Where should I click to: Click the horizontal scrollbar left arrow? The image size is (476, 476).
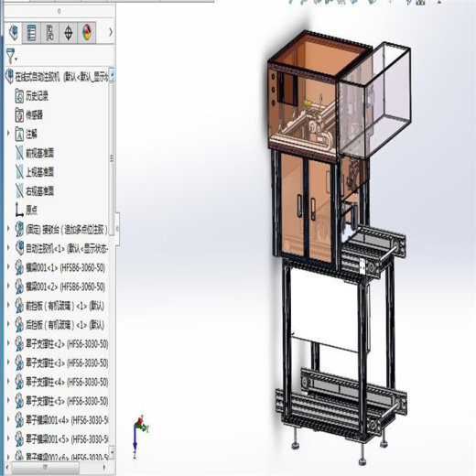8,467
